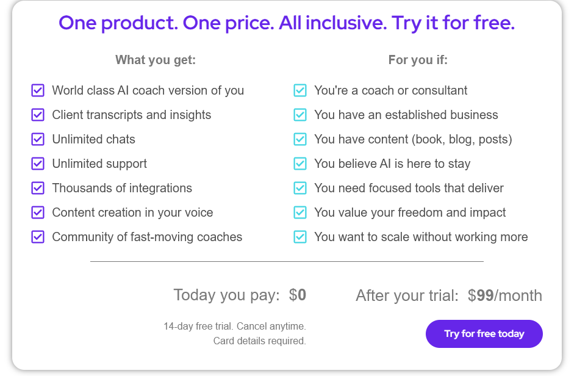Toggle the 'World class AI coach version' checkbox

(38, 90)
